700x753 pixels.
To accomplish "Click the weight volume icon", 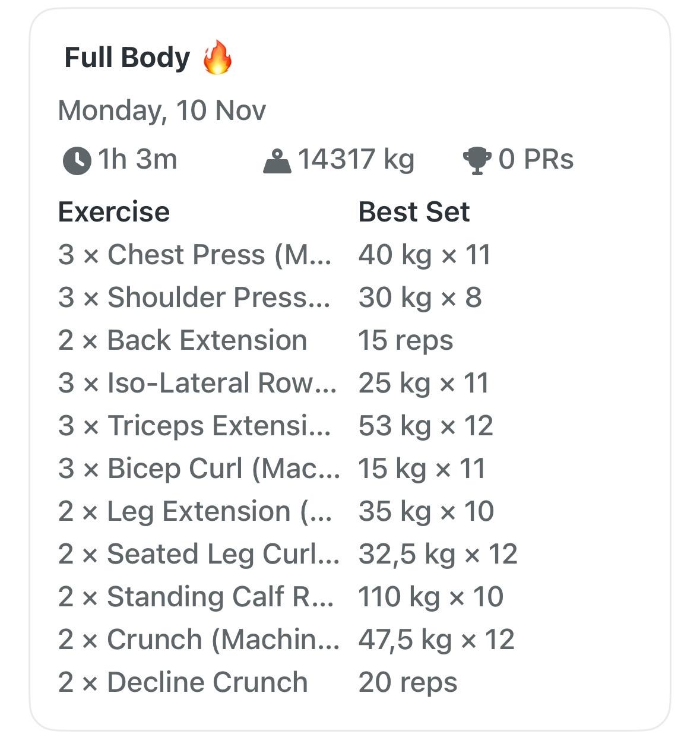I will (x=277, y=161).
